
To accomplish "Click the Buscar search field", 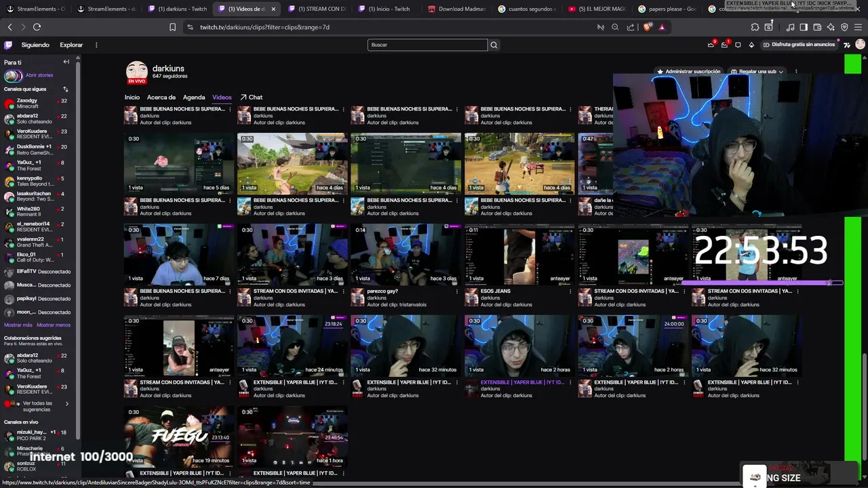I will (427, 45).
